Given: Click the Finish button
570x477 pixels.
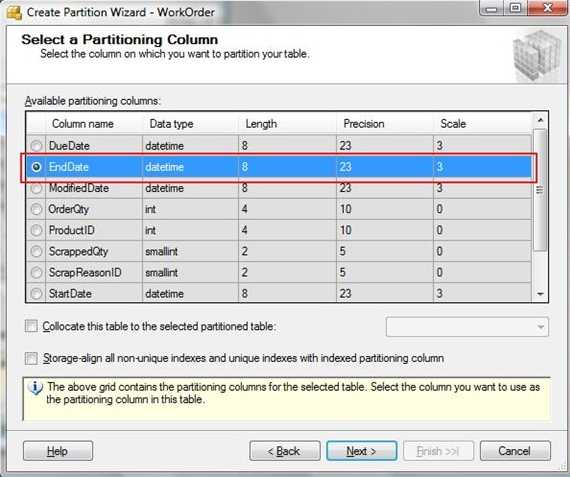Looking at the screenshot, I should pyautogui.click(x=438, y=451).
